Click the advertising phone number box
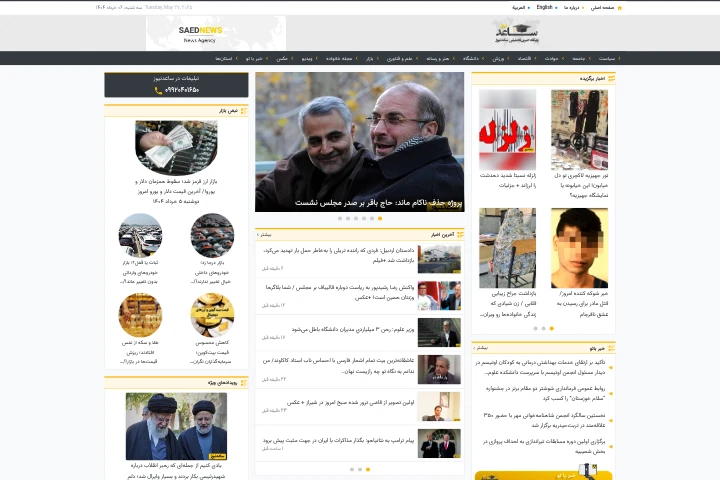 pyautogui.click(x=176, y=85)
